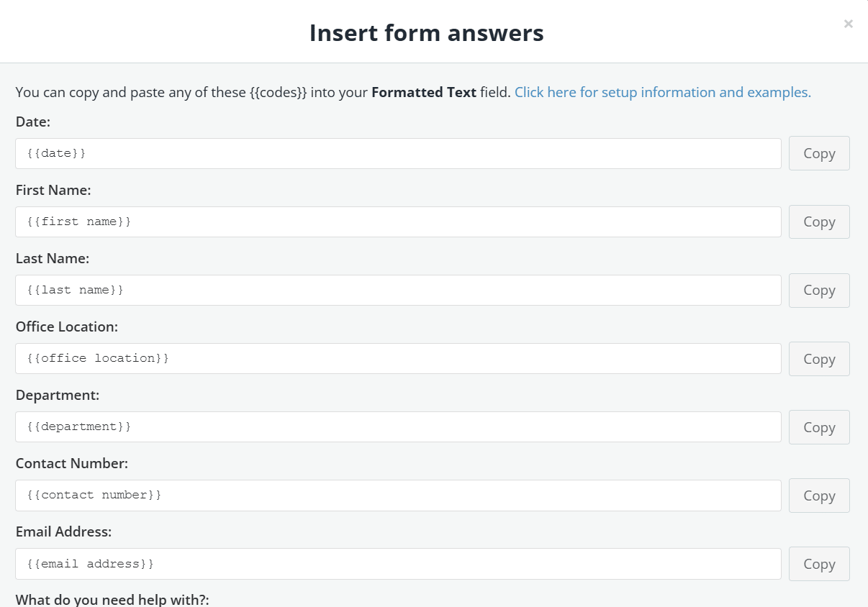This screenshot has width=868, height=607.
Task: Select the Department code field
Action: click(x=398, y=426)
